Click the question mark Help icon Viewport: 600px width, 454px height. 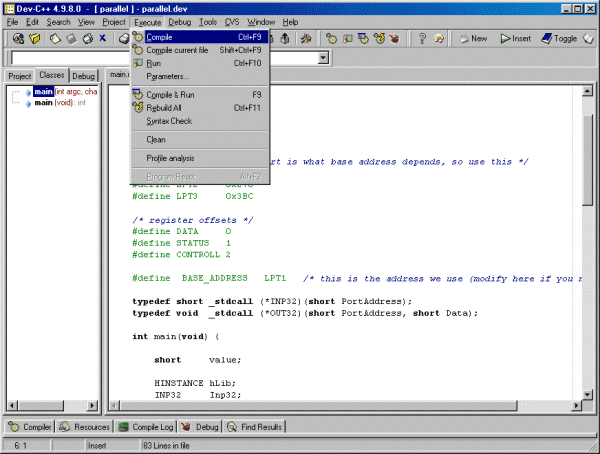pyautogui.click(x=422, y=38)
